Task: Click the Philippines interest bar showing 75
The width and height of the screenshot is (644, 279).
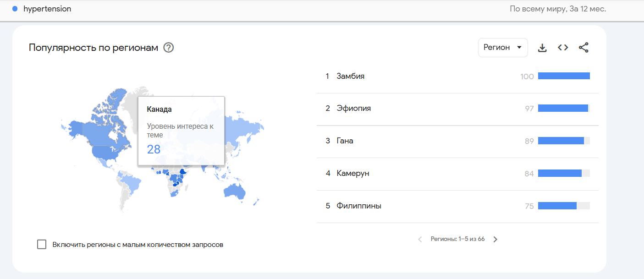Action: coord(557,206)
